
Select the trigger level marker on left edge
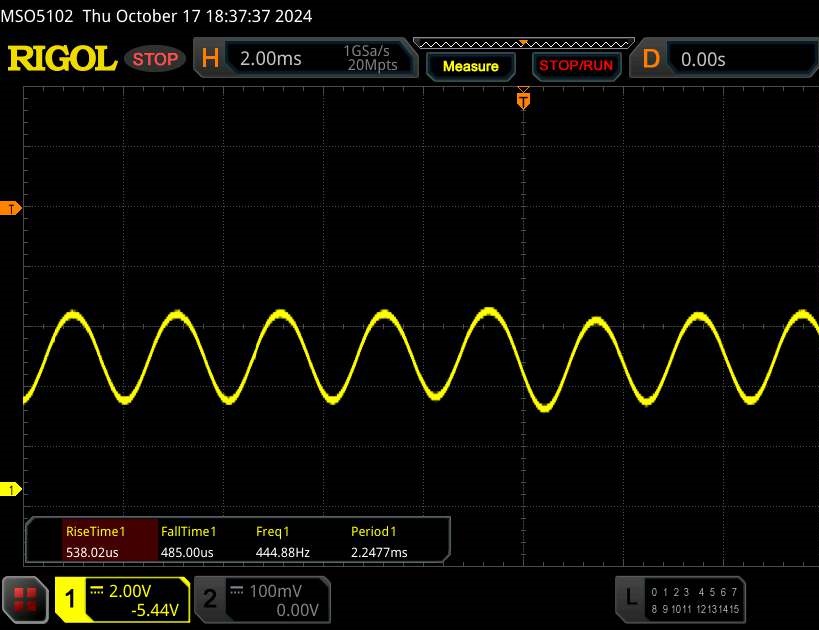pos(10,208)
